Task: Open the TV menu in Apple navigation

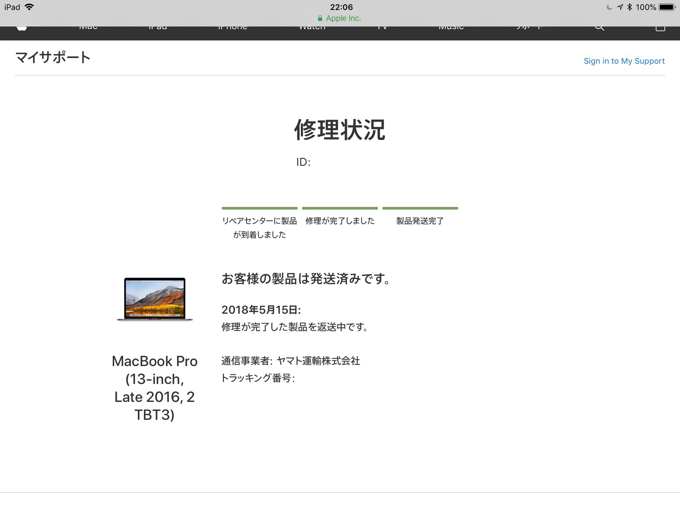Action: [x=382, y=28]
